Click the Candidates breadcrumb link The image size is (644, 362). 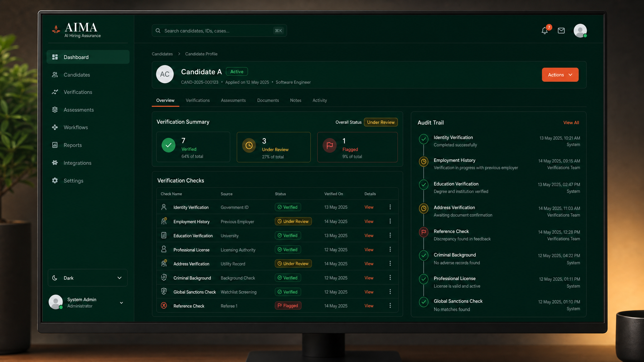[162, 54]
